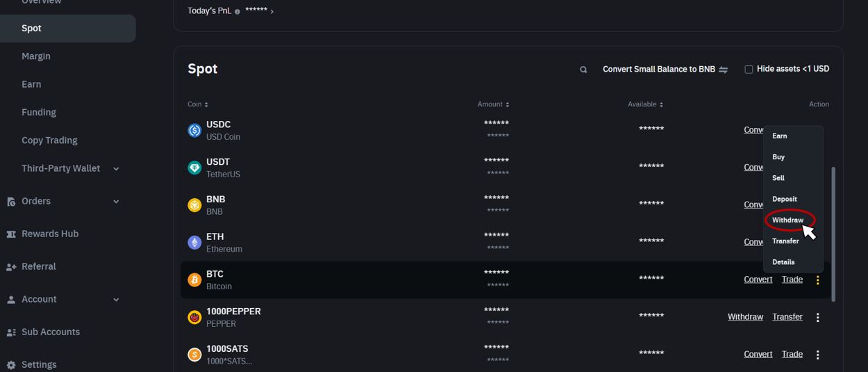Click the 1000PEPPER coin icon

[194, 317]
